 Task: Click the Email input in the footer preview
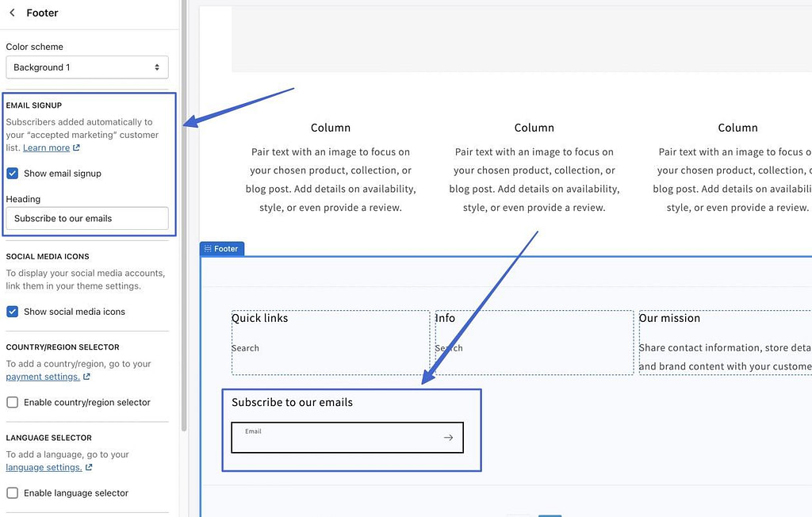coord(333,437)
